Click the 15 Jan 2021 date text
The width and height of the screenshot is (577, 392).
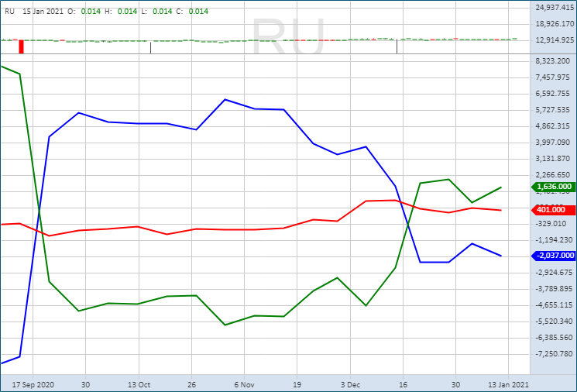tap(43, 12)
